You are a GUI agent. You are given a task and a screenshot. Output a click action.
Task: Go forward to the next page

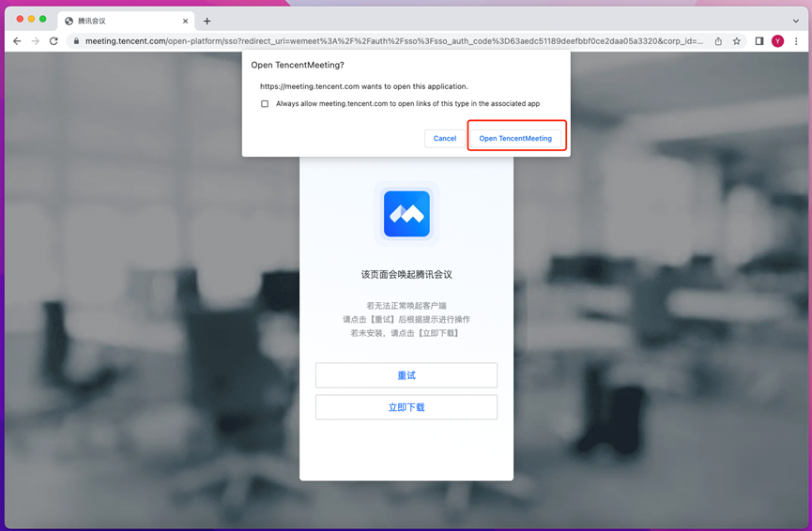pos(36,41)
